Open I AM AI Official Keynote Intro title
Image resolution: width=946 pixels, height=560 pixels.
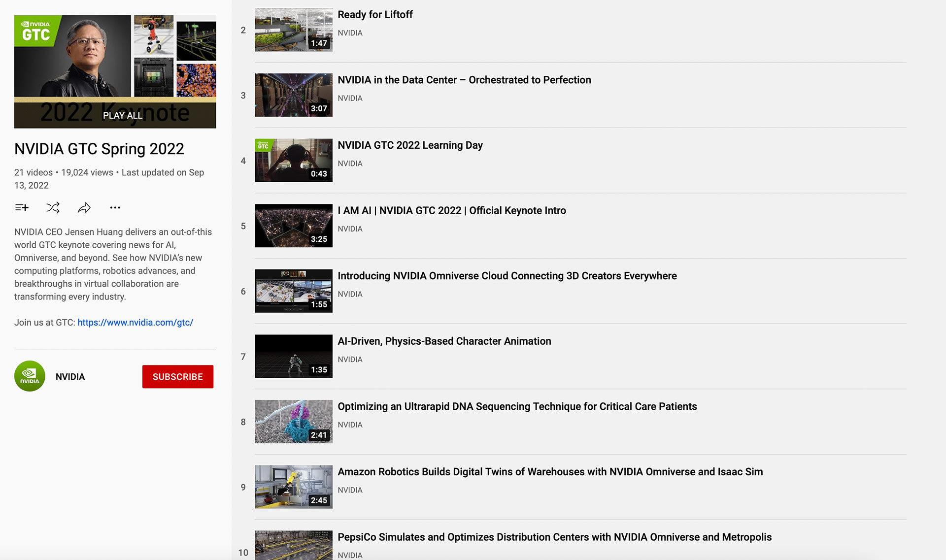(x=452, y=211)
